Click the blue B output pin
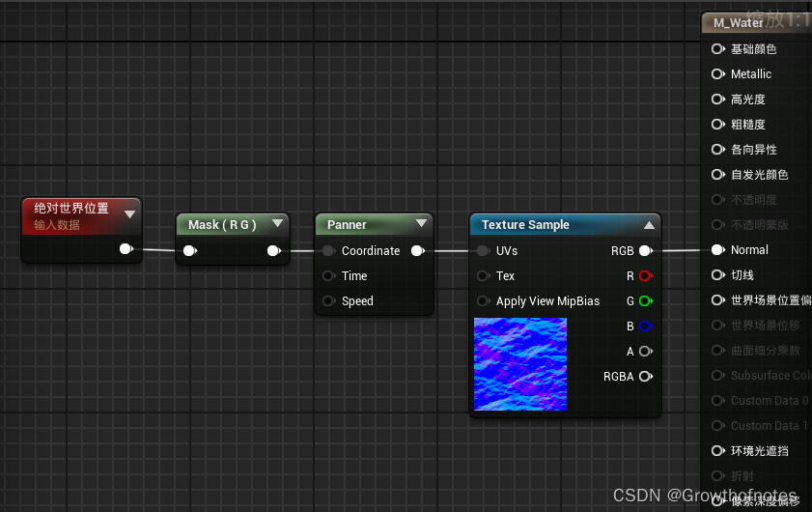 click(x=646, y=326)
